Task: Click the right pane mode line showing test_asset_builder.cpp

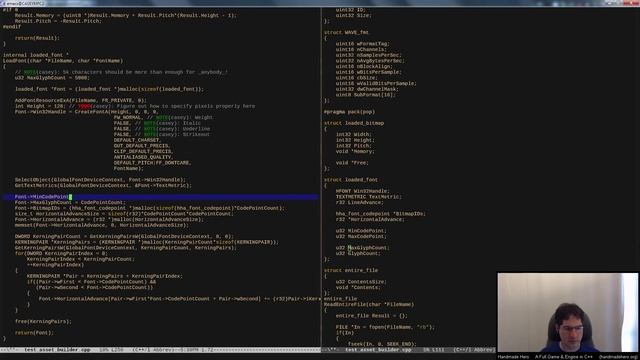Action: click(x=409, y=350)
